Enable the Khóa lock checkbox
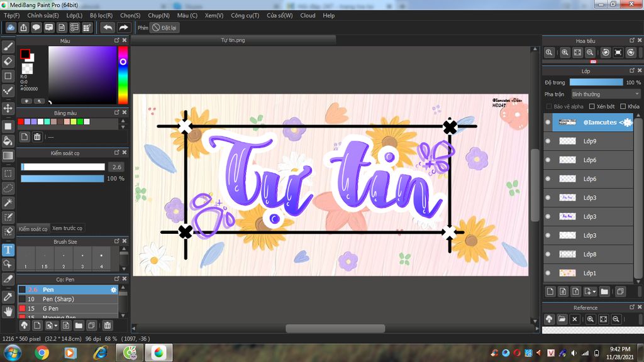644x362 pixels. (x=623, y=106)
